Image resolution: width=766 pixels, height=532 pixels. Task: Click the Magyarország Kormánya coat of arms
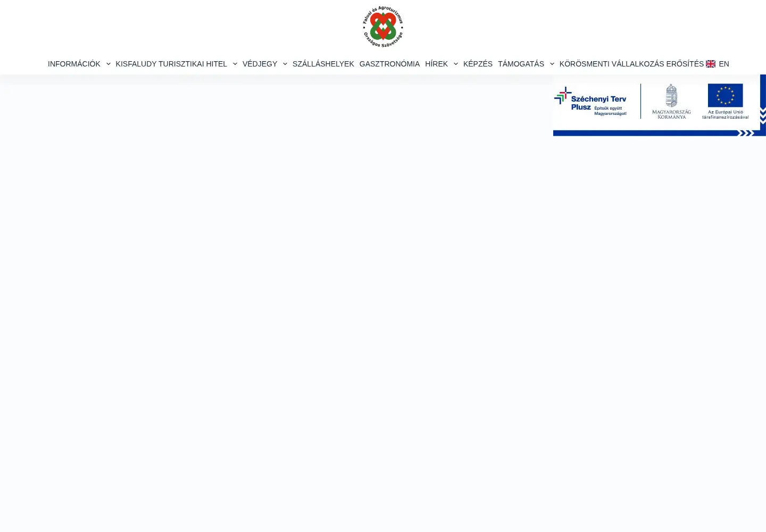tap(671, 101)
